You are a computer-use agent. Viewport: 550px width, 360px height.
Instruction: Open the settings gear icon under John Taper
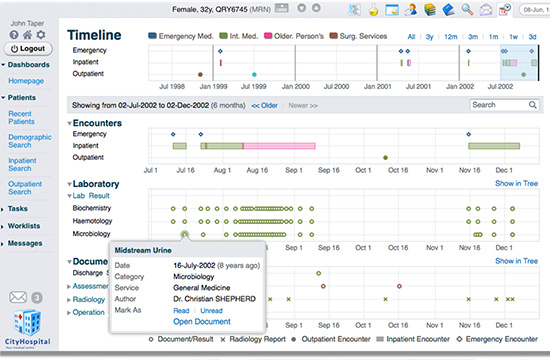coord(41,35)
